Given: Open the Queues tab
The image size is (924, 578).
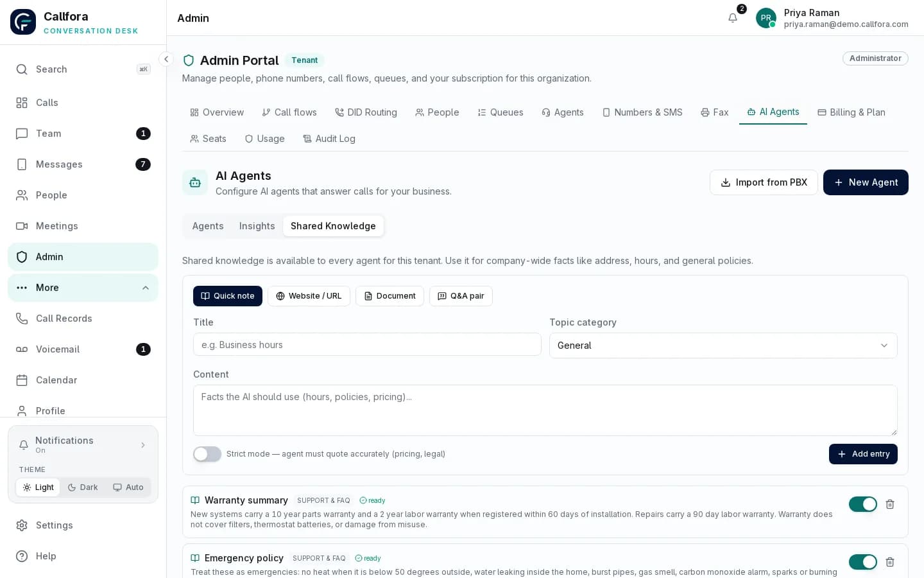Looking at the screenshot, I should pyautogui.click(x=501, y=112).
